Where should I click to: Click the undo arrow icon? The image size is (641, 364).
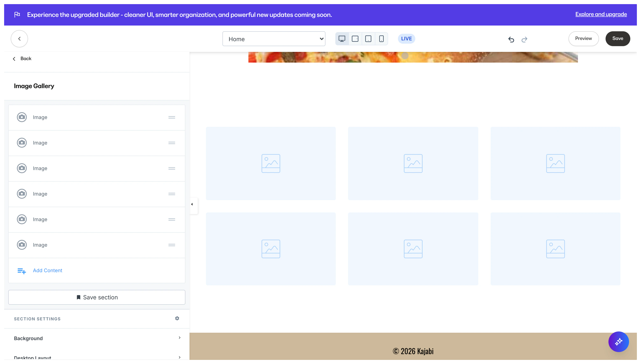pos(511,39)
